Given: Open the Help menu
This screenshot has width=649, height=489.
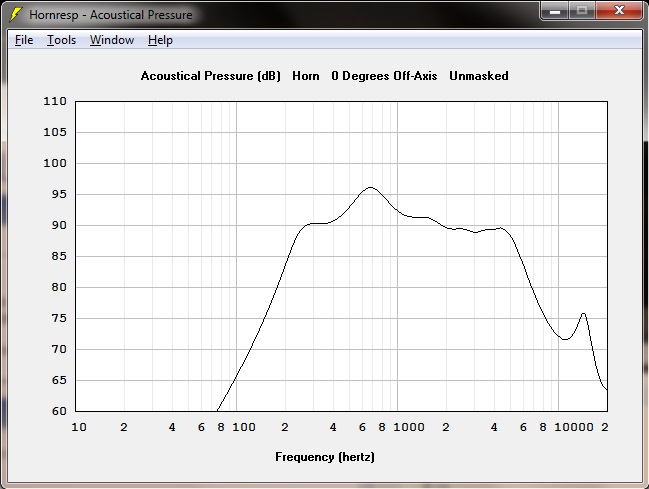Looking at the screenshot, I should [x=160, y=40].
